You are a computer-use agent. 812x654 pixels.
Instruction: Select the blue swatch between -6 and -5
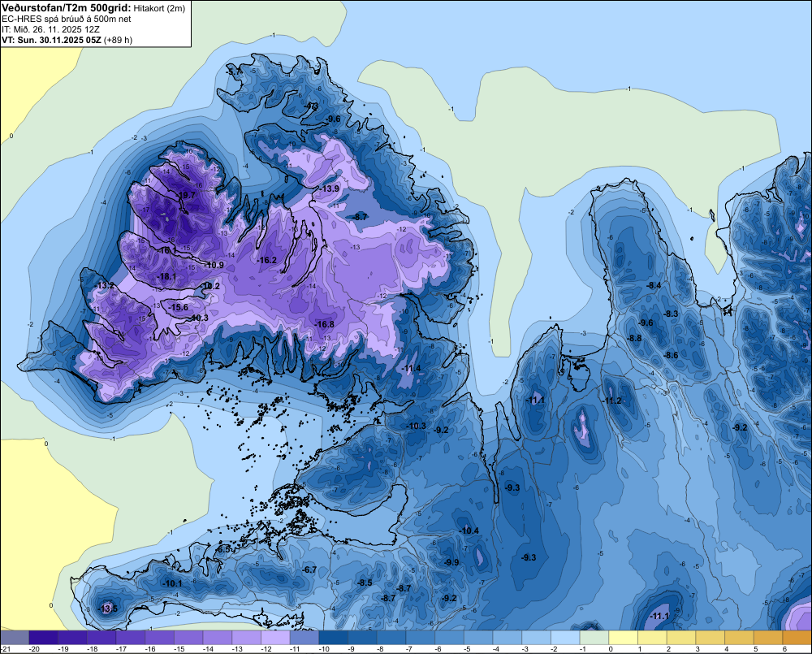450,638
